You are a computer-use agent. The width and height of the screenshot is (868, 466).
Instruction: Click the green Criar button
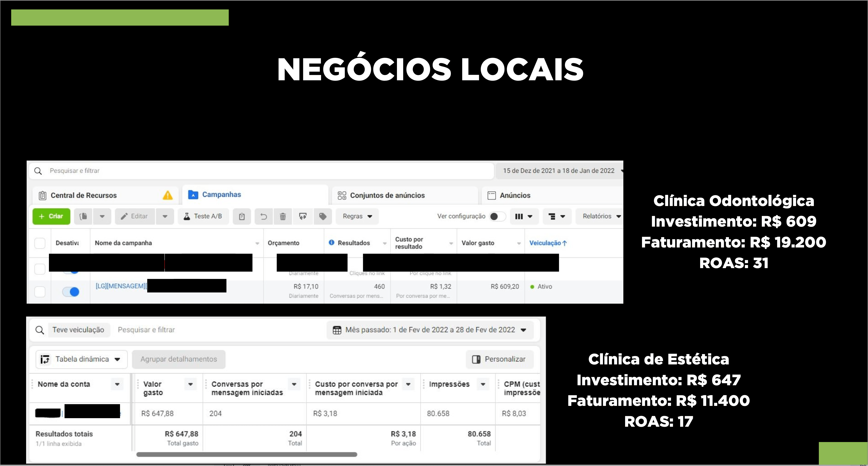point(51,216)
